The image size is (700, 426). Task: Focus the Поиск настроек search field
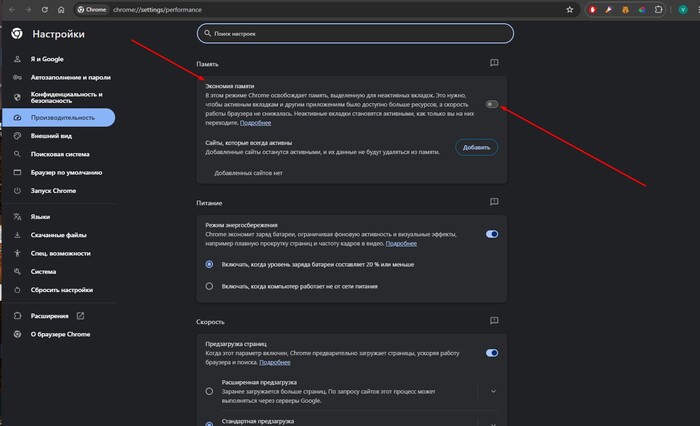pyautogui.click(x=355, y=33)
